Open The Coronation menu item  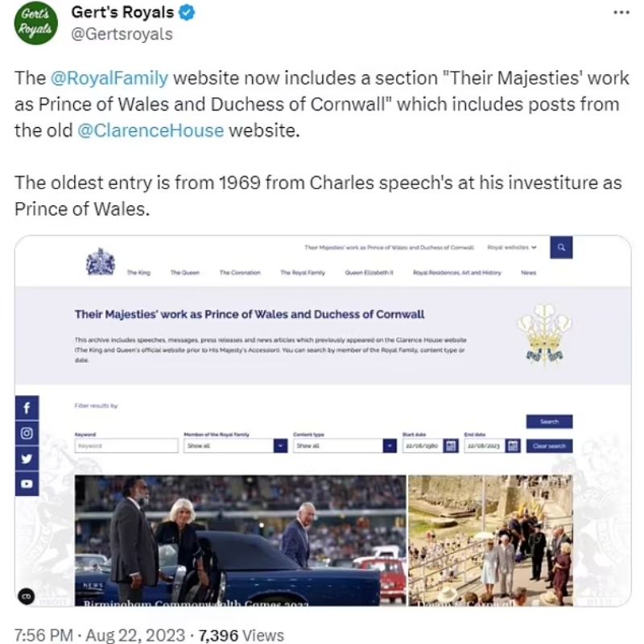(x=240, y=273)
